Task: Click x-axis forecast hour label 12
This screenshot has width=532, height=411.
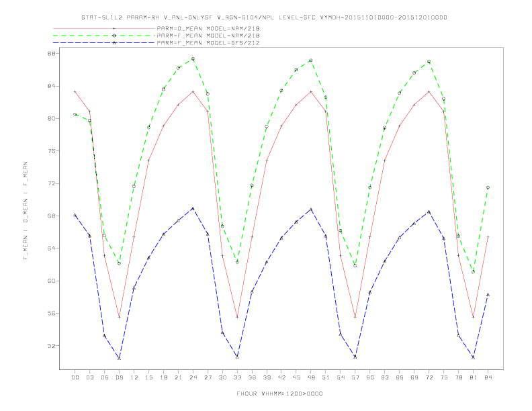Action: click(x=134, y=377)
